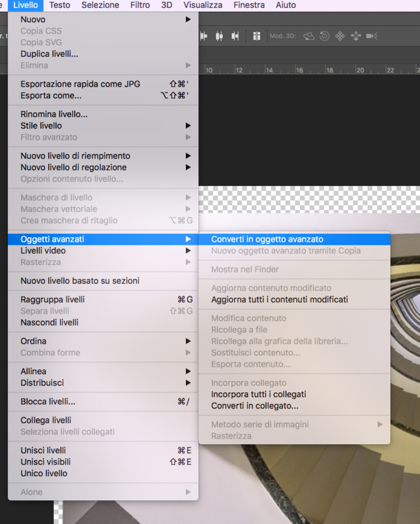Choose Unisci visibili menu item
The width and height of the screenshot is (420, 524).
click(x=46, y=462)
